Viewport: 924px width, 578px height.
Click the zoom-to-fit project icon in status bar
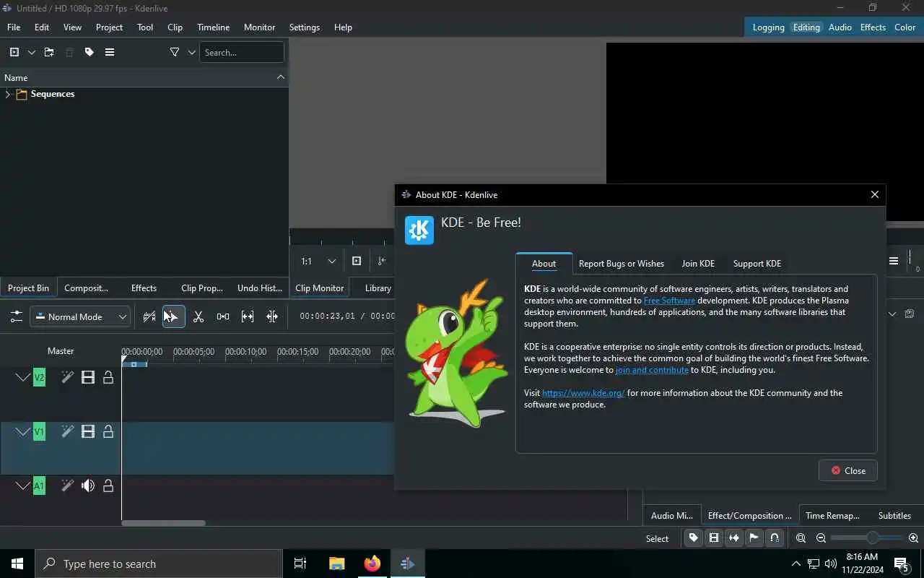[801, 538]
